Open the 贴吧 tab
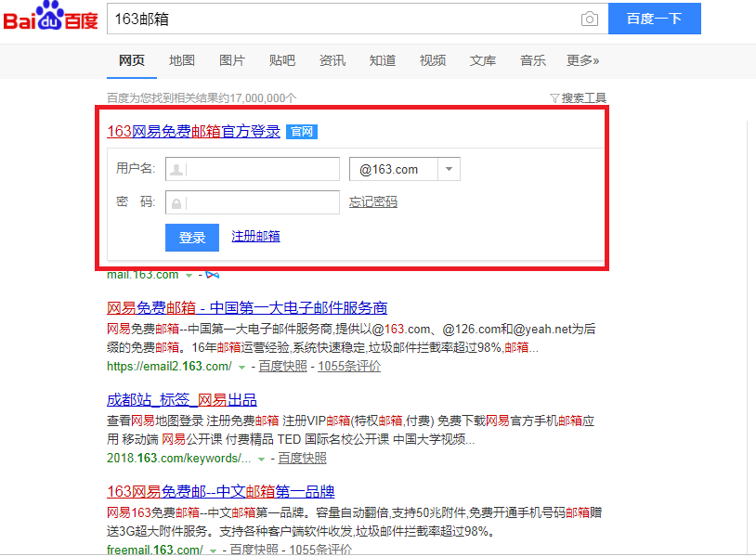The height and width of the screenshot is (557, 756). 282,60
